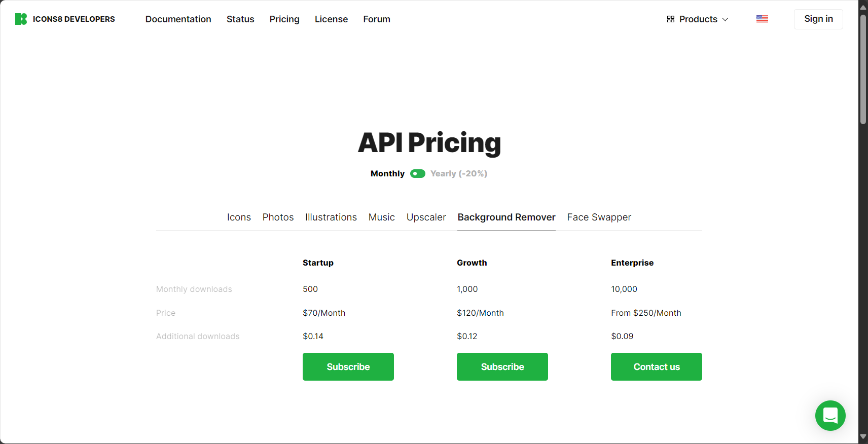Open the Intercom chat bubble icon
This screenshot has width=868, height=444.
[x=830, y=416]
